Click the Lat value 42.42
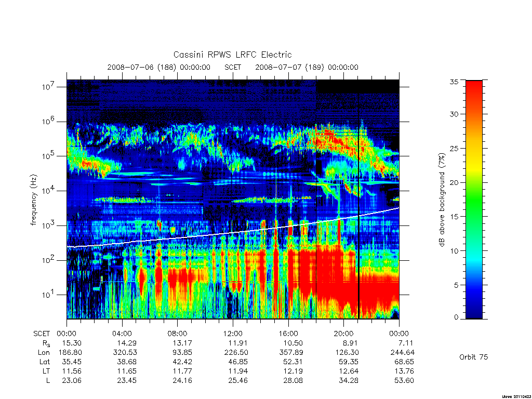532x399 pixels. (182, 362)
